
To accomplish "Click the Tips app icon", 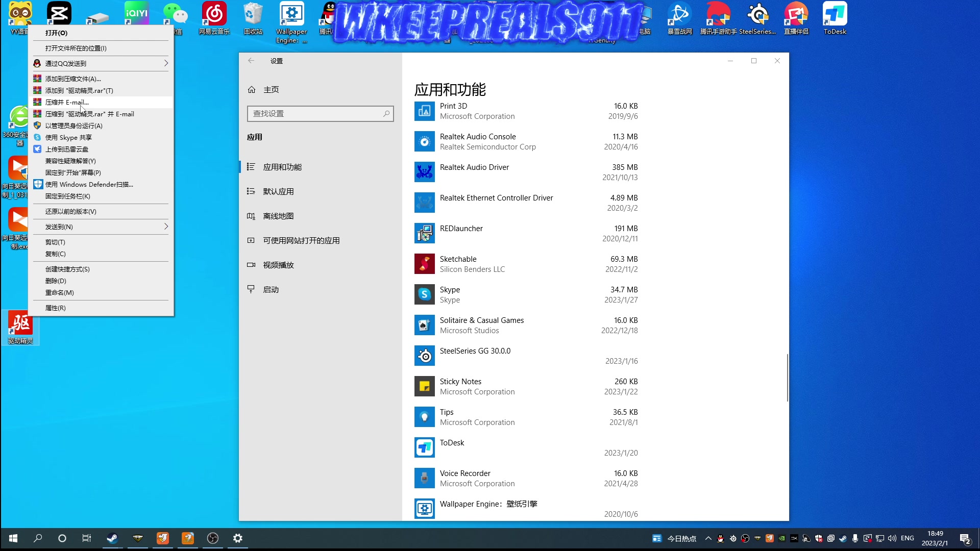I will tap(424, 417).
